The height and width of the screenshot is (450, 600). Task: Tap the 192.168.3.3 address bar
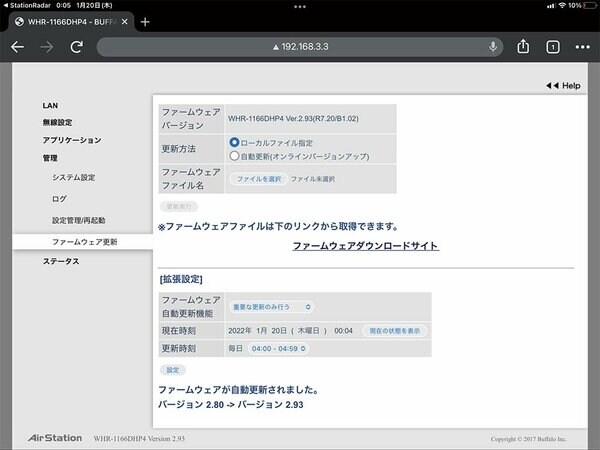tap(300, 47)
